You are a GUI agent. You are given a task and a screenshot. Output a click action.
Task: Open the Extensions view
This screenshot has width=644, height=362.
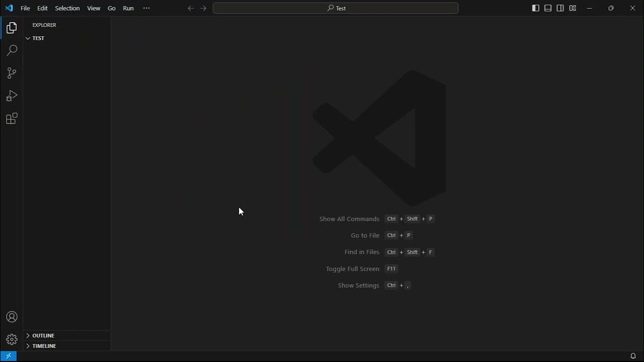[x=12, y=119]
